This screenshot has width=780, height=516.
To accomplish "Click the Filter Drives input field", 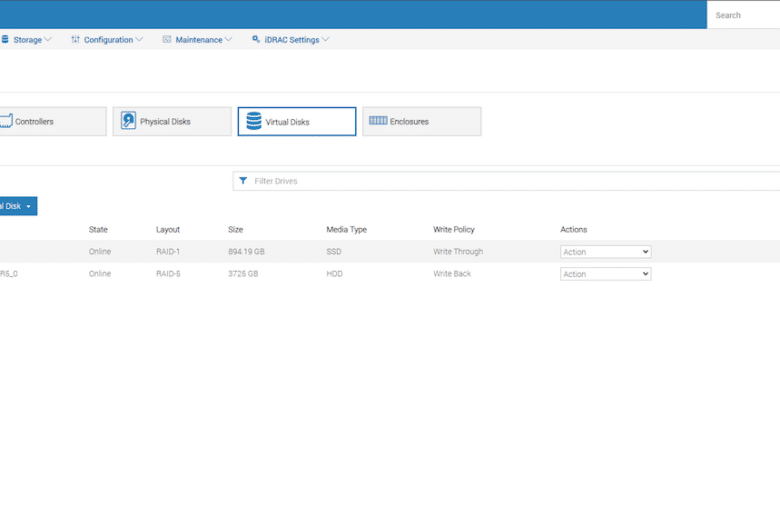I will tap(506, 181).
